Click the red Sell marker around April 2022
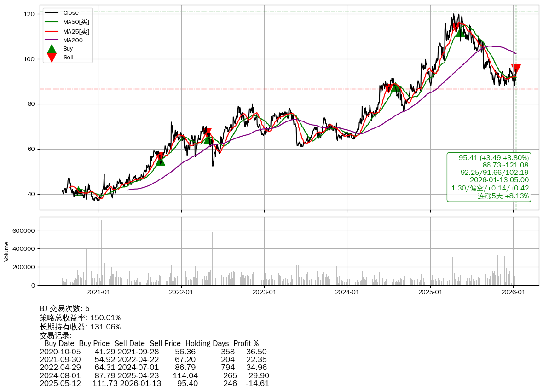 (x=208, y=133)
